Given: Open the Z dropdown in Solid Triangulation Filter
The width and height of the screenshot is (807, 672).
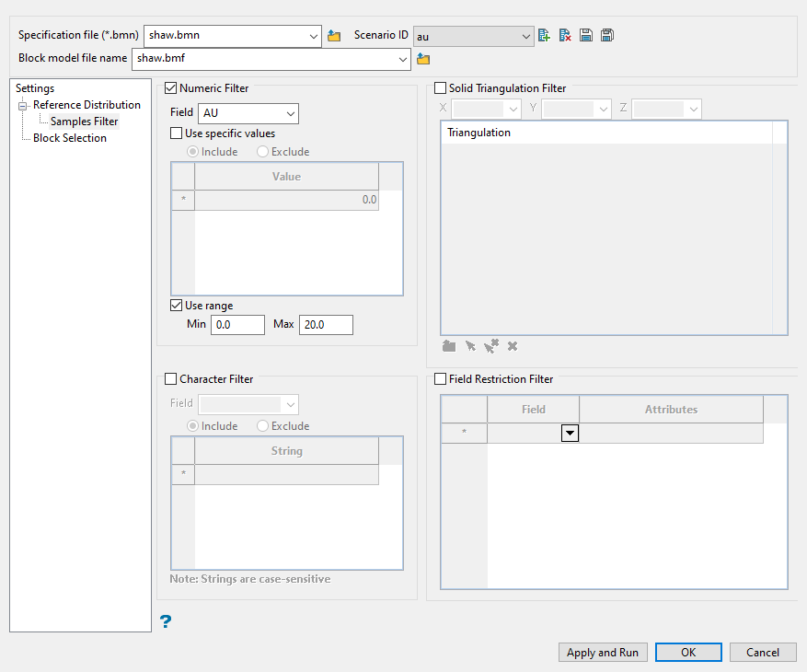Looking at the screenshot, I should 693,110.
